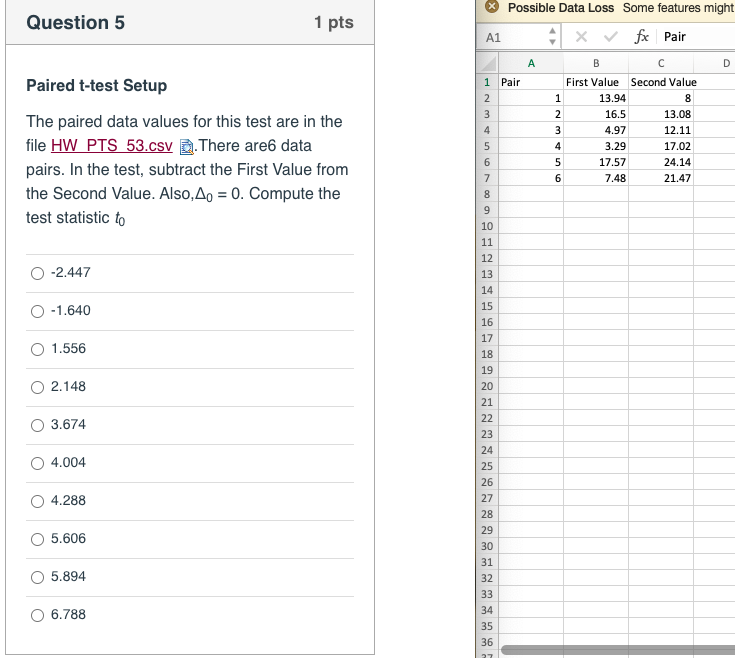Select column A header
This screenshot has height=658, width=735.
click(x=531, y=63)
